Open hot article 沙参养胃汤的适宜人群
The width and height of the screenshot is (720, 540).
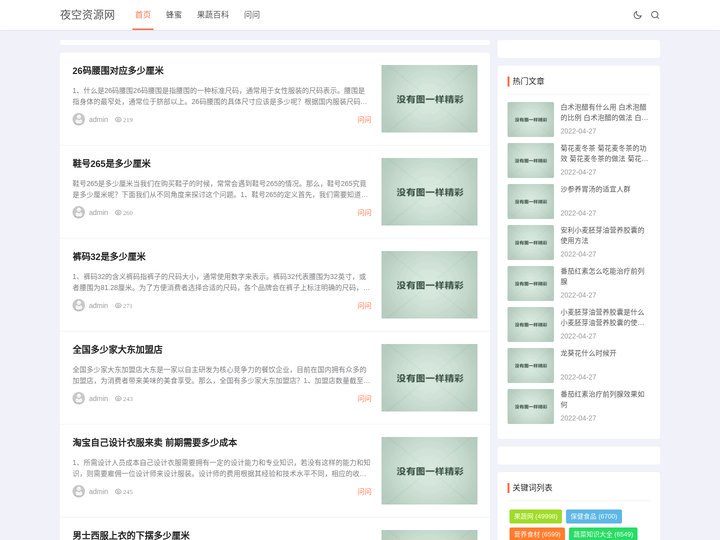click(595, 189)
